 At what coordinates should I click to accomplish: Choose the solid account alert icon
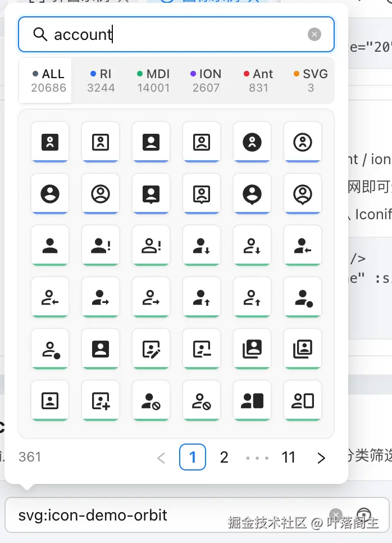[101, 246]
